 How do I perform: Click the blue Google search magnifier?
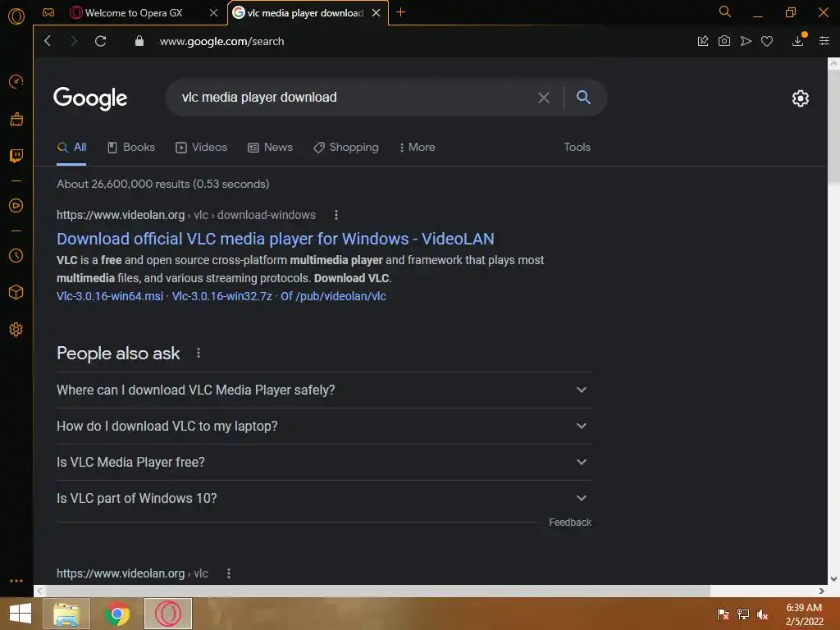click(x=583, y=97)
